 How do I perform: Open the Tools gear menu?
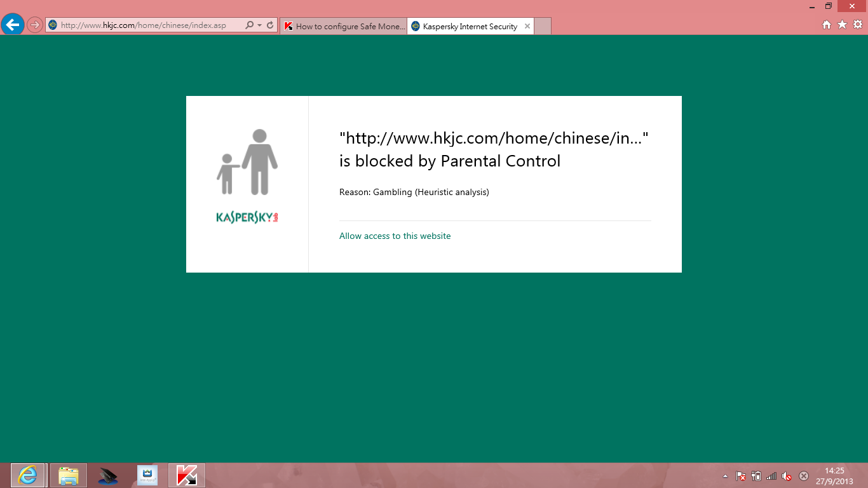tap(858, 24)
